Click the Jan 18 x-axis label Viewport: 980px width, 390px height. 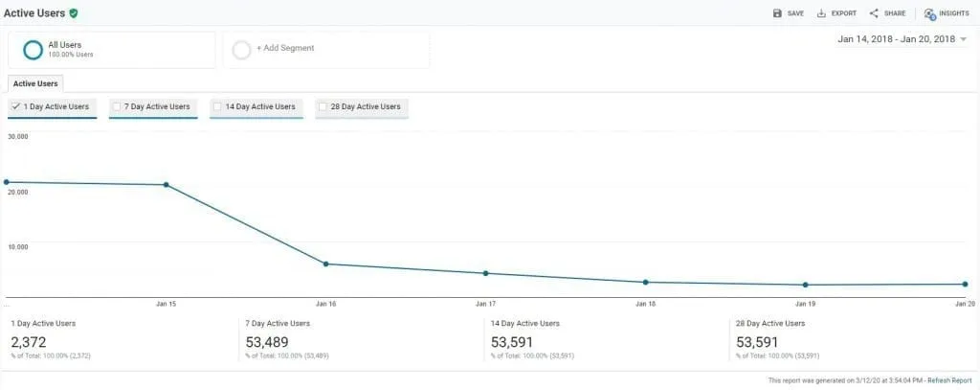(646, 304)
